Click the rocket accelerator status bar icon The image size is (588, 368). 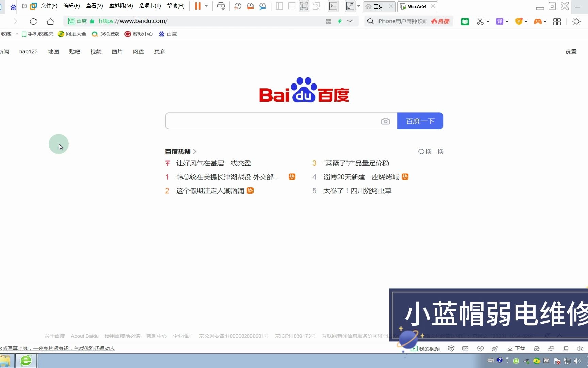pos(495,348)
